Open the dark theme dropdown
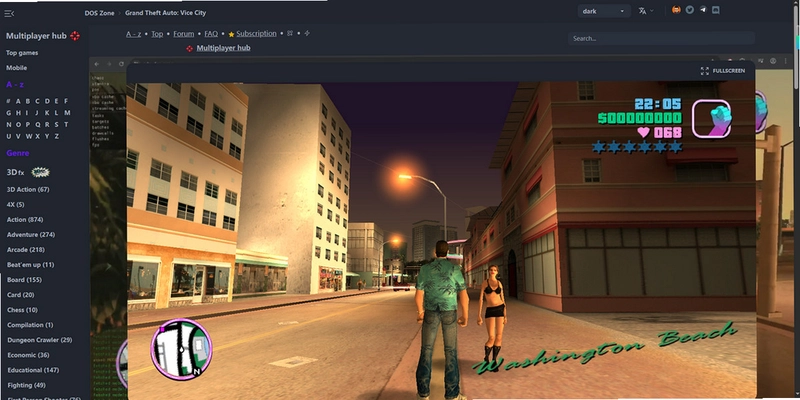Viewport: 800px width, 400px height. pyautogui.click(x=604, y=11)
